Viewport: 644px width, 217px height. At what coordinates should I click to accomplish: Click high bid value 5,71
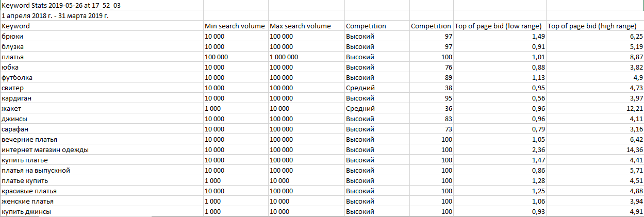tap(595, 170)
